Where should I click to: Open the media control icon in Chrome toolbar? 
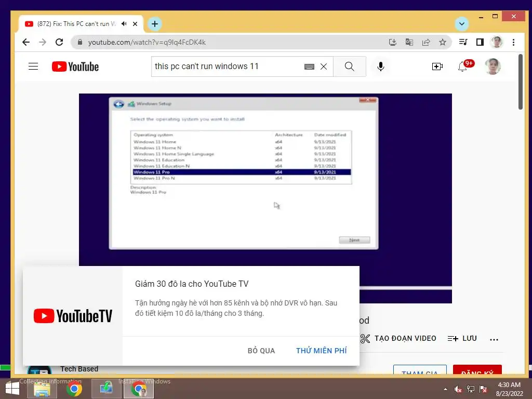tap(463, 42)
